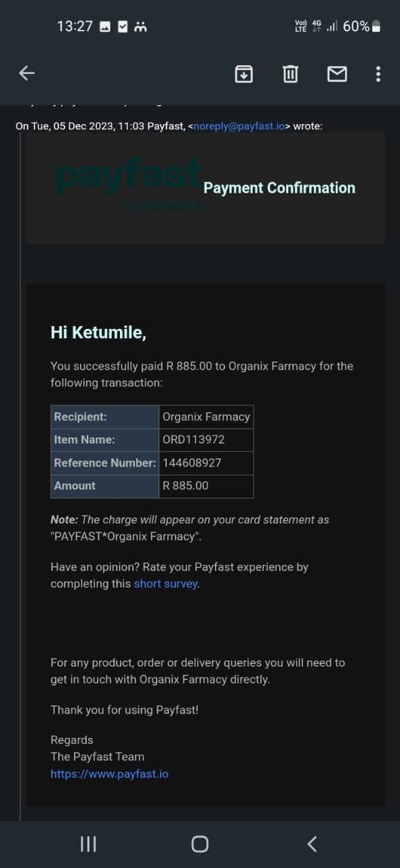Screen dimensions: 400x868
Task: Open the https://www.payfast.io link
Action: [109, 774]
